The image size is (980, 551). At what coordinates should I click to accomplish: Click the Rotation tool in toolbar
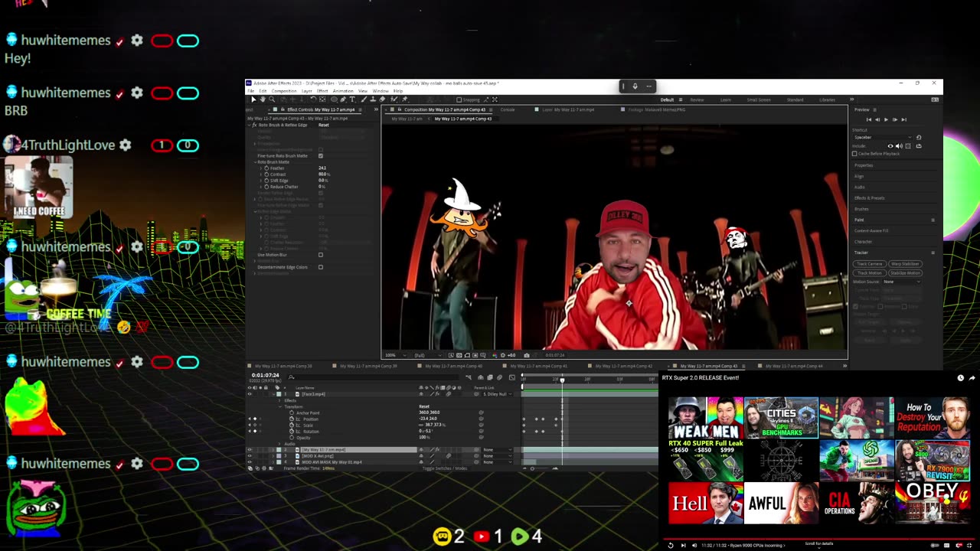[x=313, y=99]
